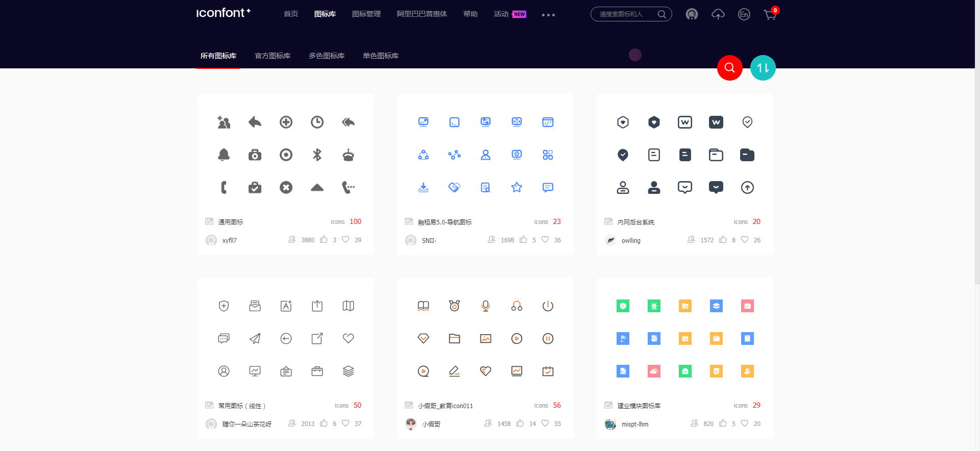Click the icon search input field

pos(625,14)
